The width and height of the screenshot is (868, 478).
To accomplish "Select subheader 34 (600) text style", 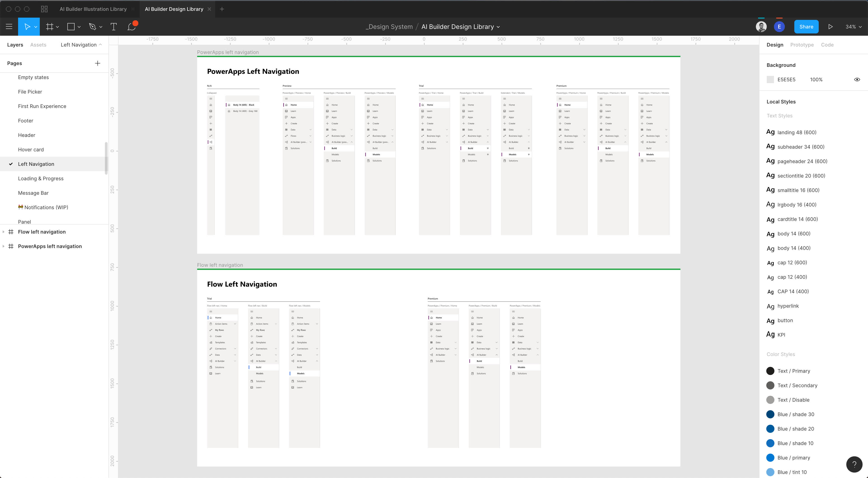I will pyautogui.click(x=796, y=147).
